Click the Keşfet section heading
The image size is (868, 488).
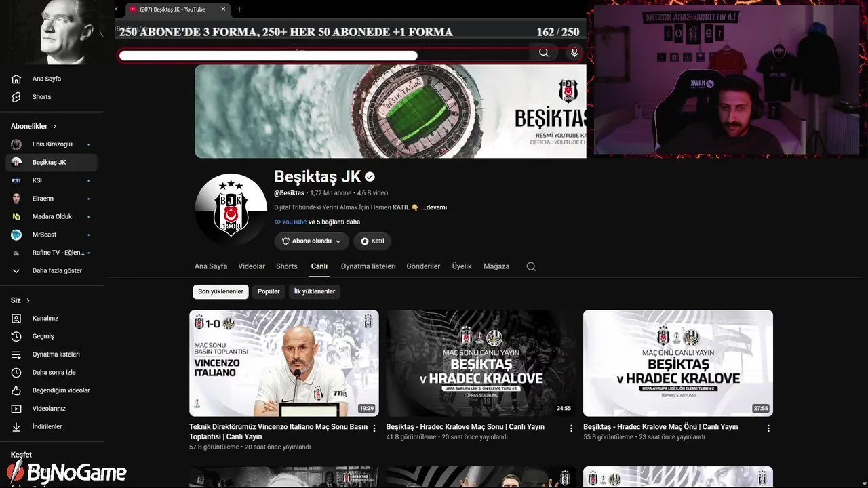[x=21, y=455]
